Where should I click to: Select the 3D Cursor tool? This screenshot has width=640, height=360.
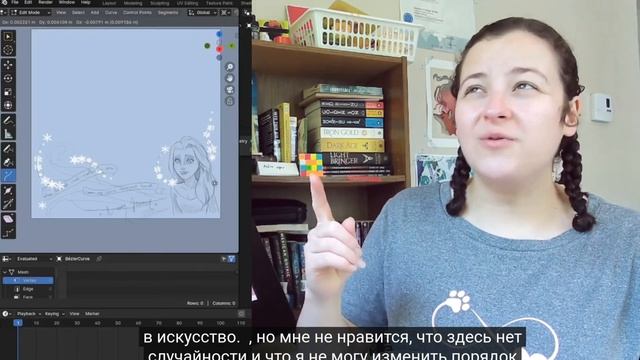tap(8, 50)
